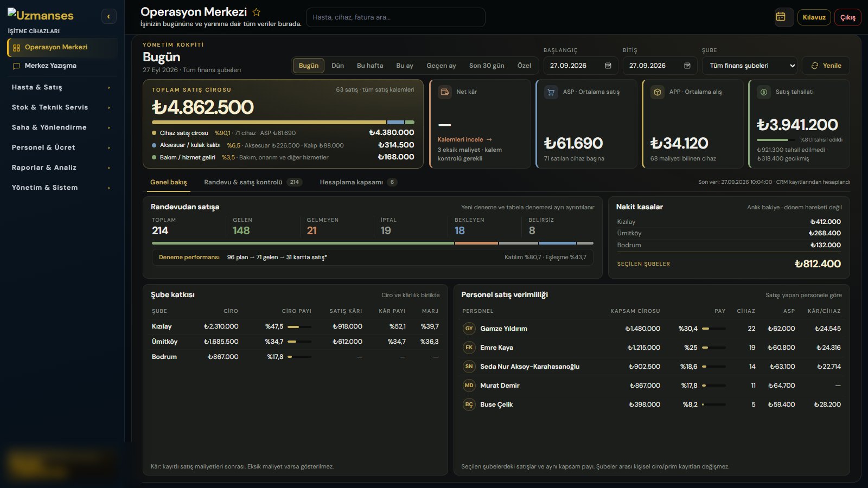
Task: Click the APP box icon
Action: click(657, 92)
